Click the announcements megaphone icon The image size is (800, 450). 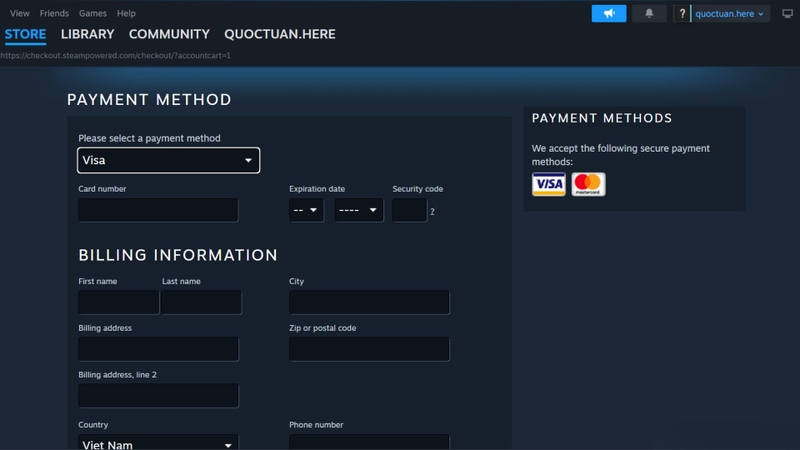point(609,14)
